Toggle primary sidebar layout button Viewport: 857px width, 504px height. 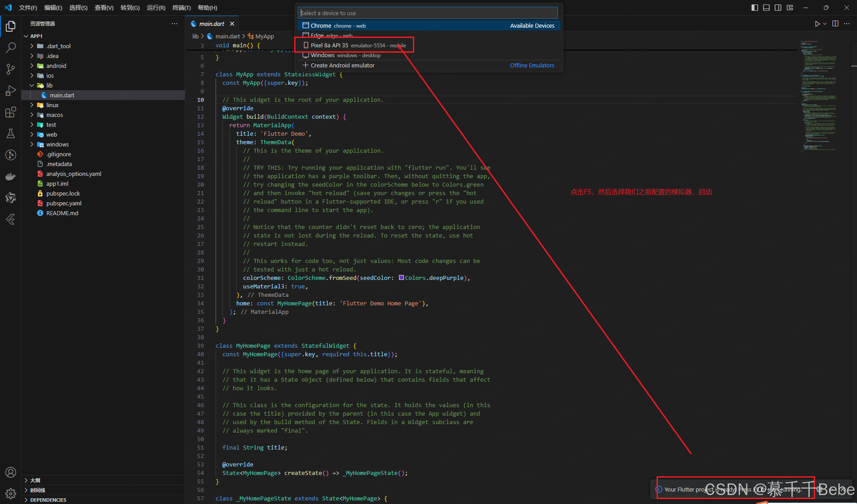[754, 8]
